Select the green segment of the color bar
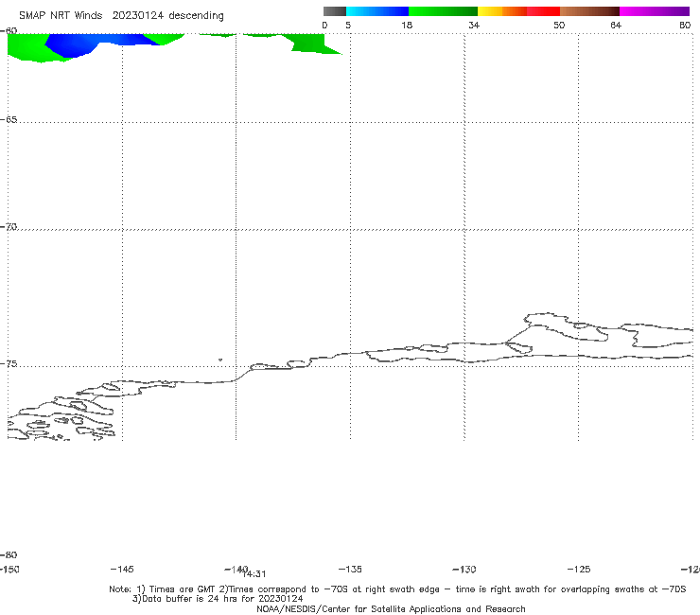The height and width of the screenshot is (615, 700). (443, 11)
